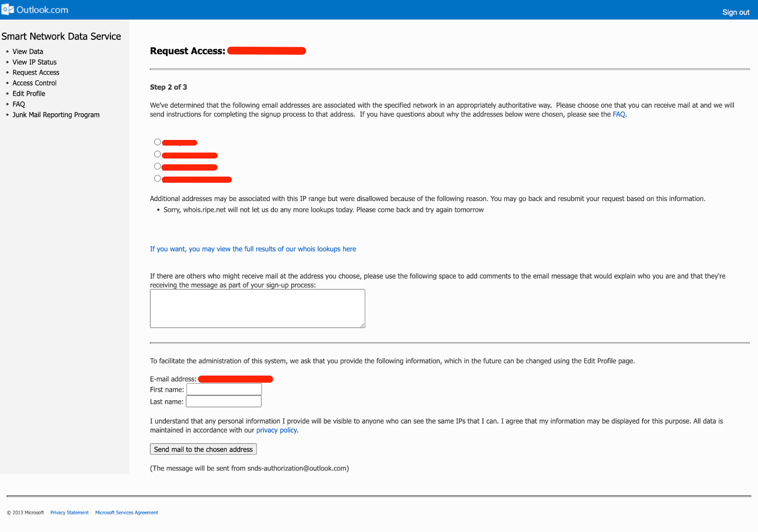Click the First name input field
758x532 pixels.
pos(224,389)
